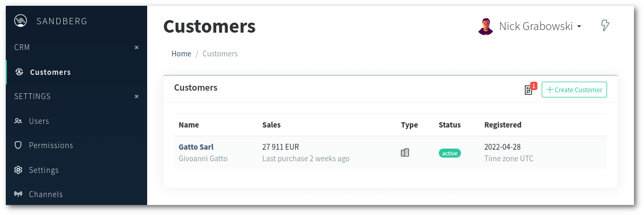
Task: Click the Permissions shield icon
Action: click(18, 145)
